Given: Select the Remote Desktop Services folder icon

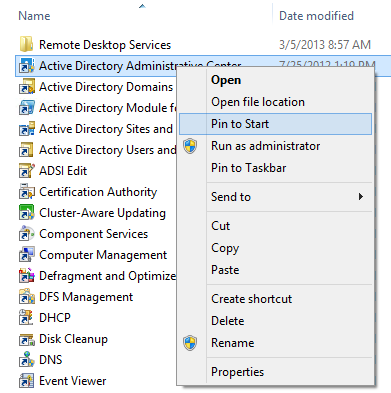Looking at the screenshot, I should coord(26,44).
